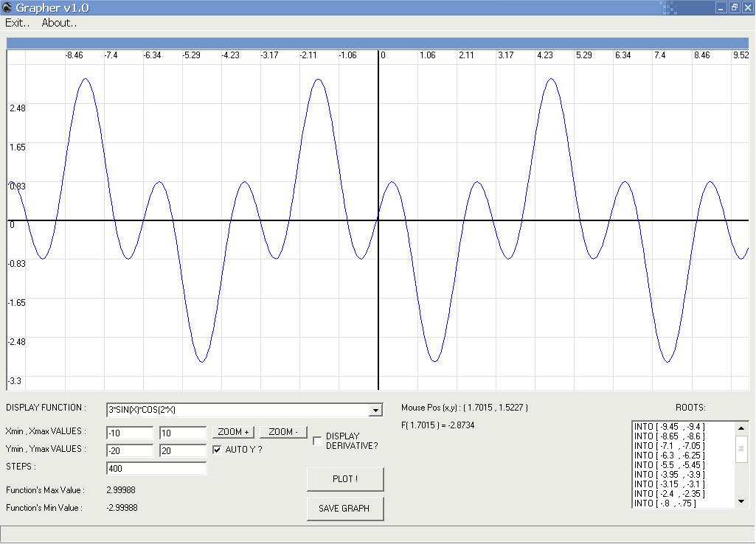Click the Ymax field containing 20
Image resolution: width=756 pixels, height=544 pixels.
tap(183, 450)
